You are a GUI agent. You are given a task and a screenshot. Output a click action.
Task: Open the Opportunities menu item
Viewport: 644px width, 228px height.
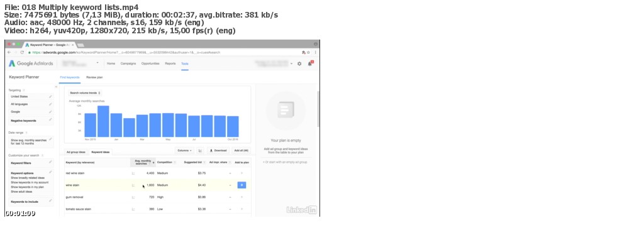[150, 63]
